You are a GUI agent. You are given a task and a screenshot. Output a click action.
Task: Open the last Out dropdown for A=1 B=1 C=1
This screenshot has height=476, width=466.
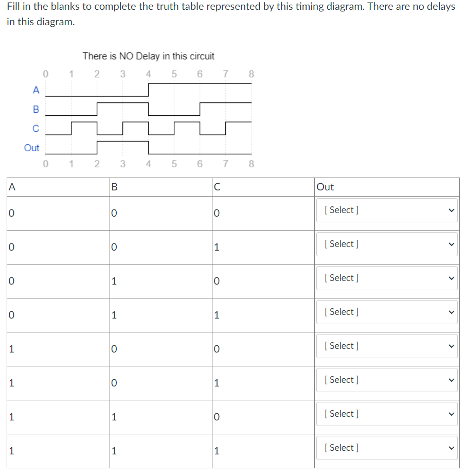(387, 448)
